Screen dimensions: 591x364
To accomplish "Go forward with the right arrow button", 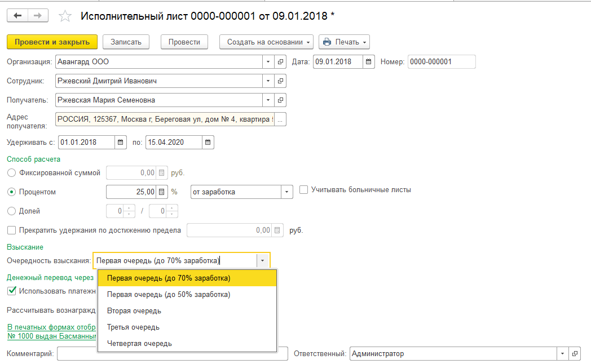I will 38,16.
